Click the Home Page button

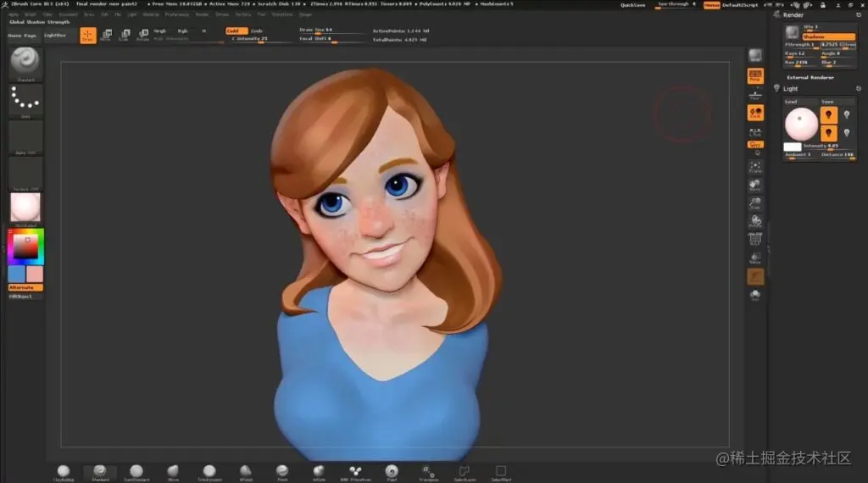coord(22,36)
